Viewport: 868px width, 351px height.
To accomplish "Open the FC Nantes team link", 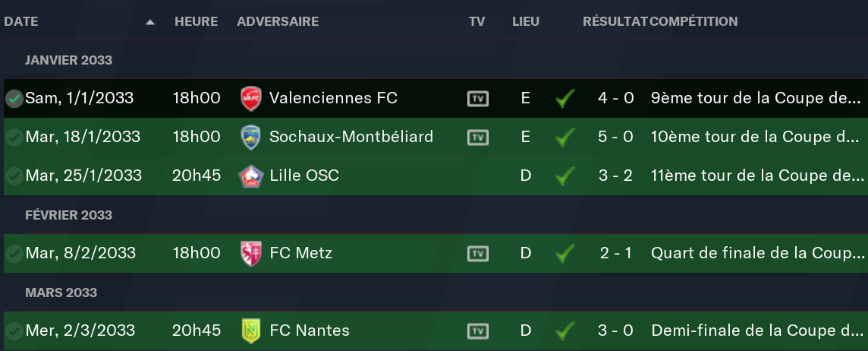I will (310, 331).
